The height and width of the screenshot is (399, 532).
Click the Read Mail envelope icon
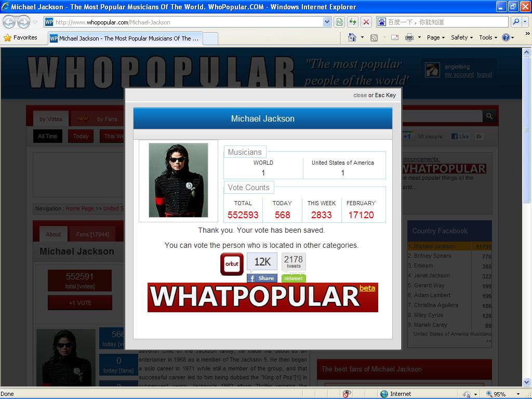click(395, 37)
